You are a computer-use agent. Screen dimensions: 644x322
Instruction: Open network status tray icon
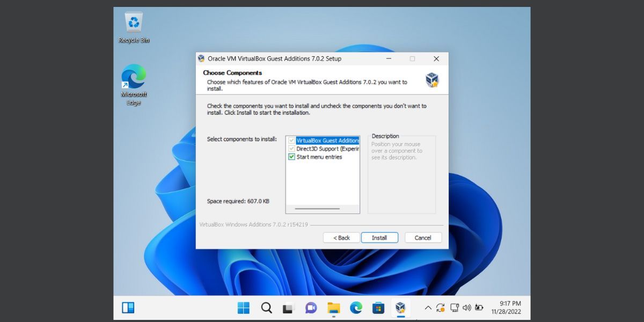coord(454,308)
